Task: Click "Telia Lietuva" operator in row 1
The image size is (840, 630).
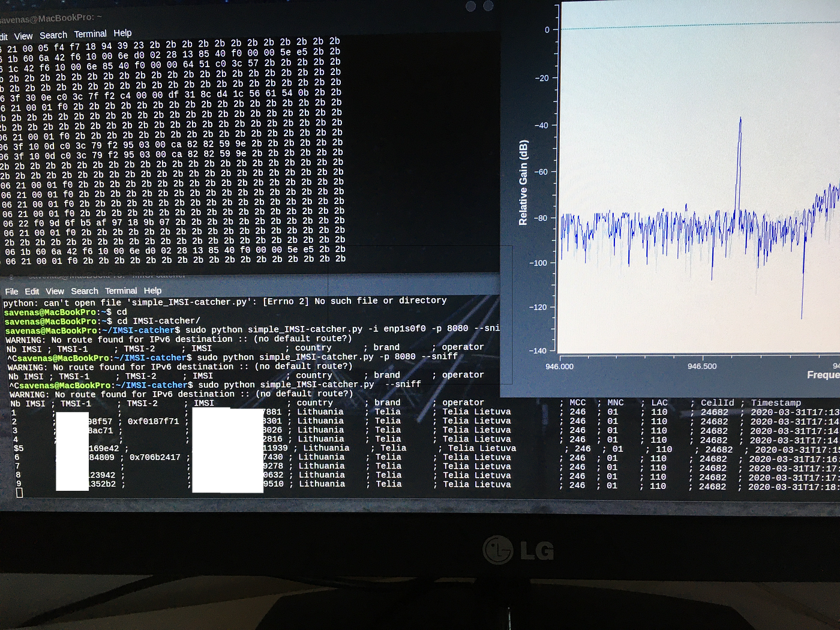Action: [476, 412]
